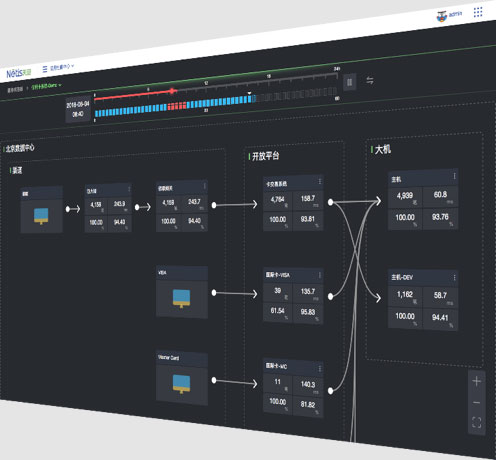Click the swap arrows icon beside pause

click(370, 80)
